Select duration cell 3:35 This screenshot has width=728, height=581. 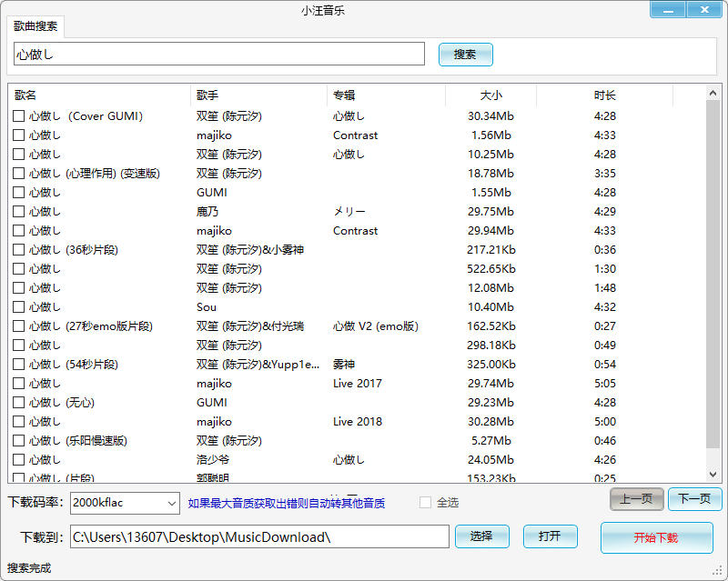(605, 173)
